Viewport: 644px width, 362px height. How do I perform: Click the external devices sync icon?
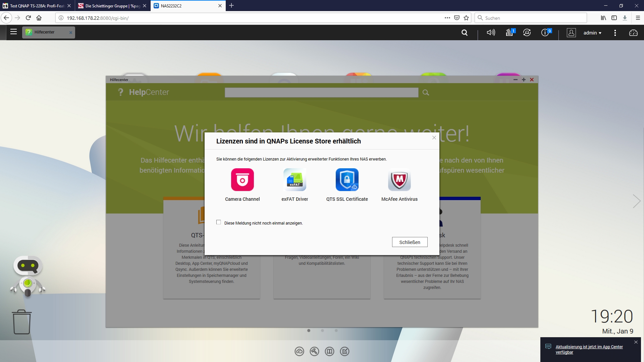point(527,33)
